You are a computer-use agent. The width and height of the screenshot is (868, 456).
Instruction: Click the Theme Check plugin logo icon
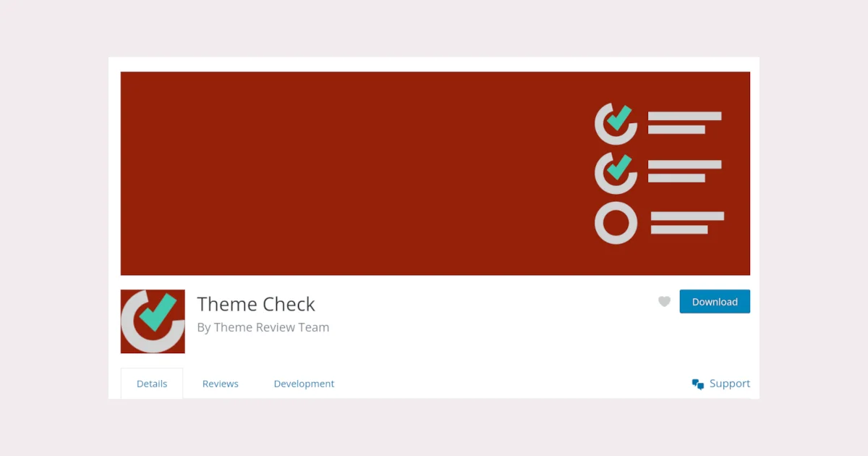tap(153, 321)
